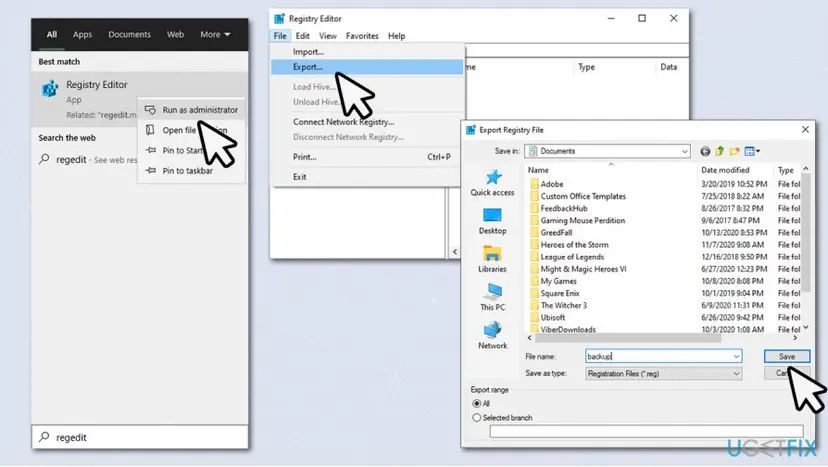
Task: Click the Registry Editor app icon in search results
Action: (50, 88)
